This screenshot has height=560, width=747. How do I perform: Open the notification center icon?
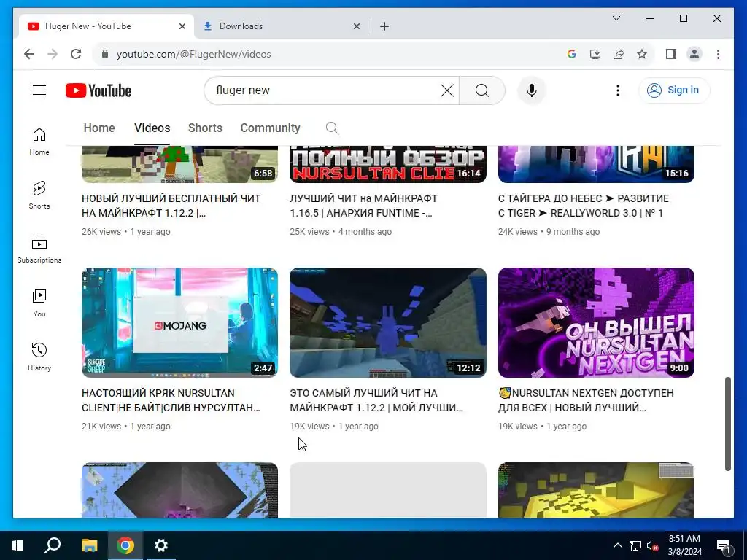(x=723, y=547)
